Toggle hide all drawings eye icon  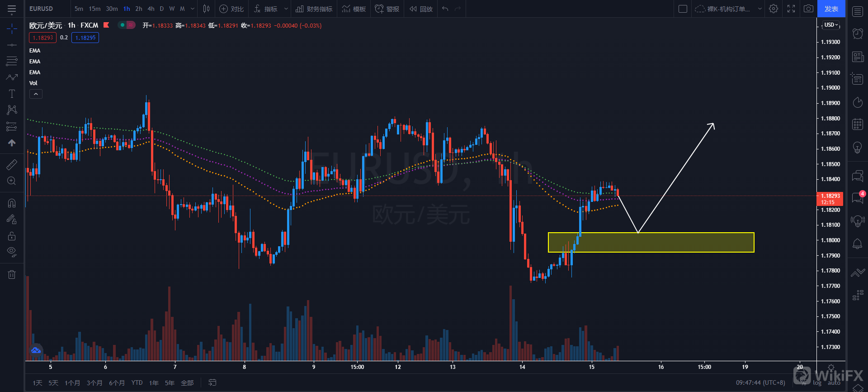(x=12, y=252)
